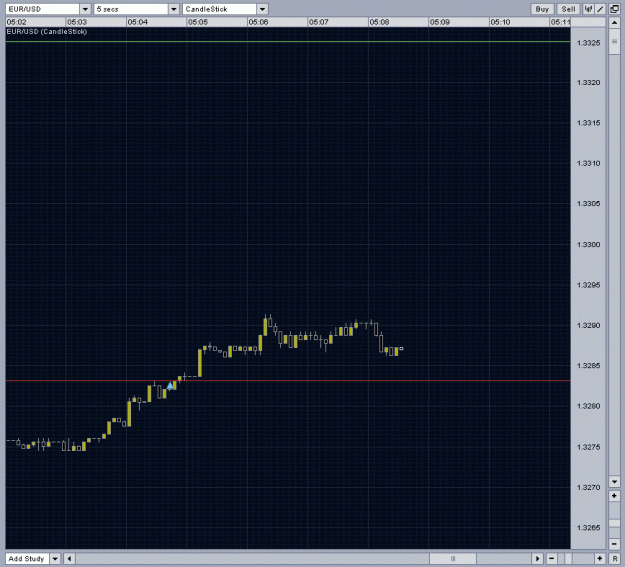Click horizontal zoom out minus button

[551, 559]
